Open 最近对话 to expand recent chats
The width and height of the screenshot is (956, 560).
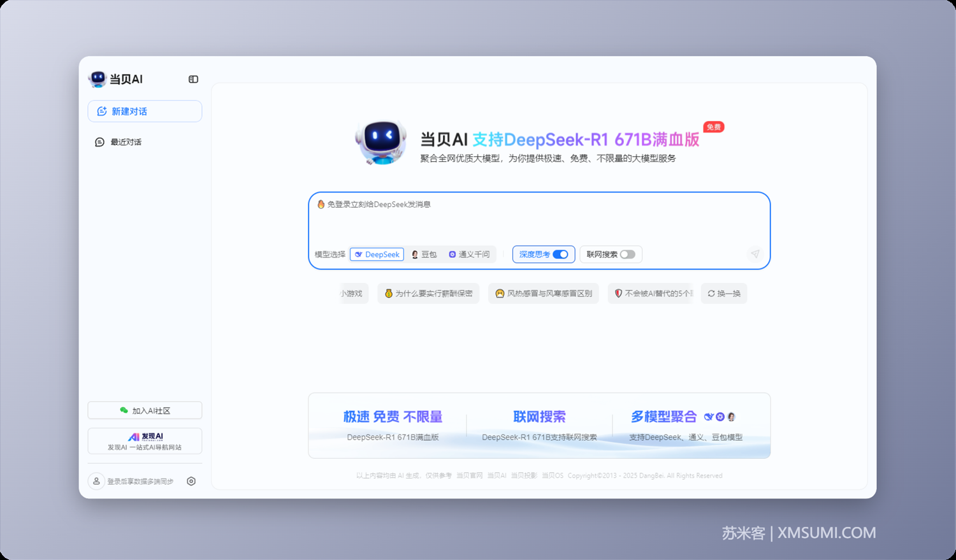(126, 141)
